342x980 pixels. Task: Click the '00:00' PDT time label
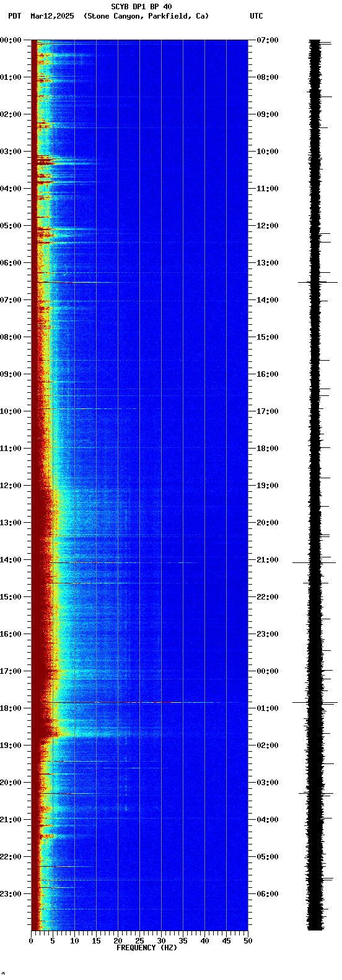[9, 40]
